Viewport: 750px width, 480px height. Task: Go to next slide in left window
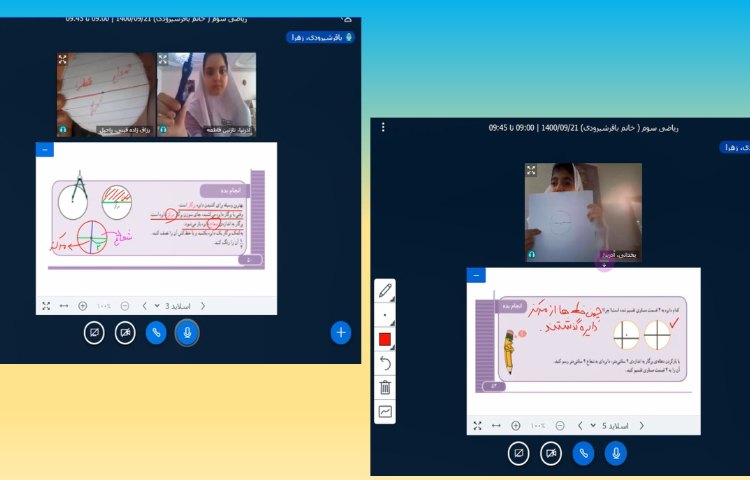pyautogui.click(x=203, y=306)
